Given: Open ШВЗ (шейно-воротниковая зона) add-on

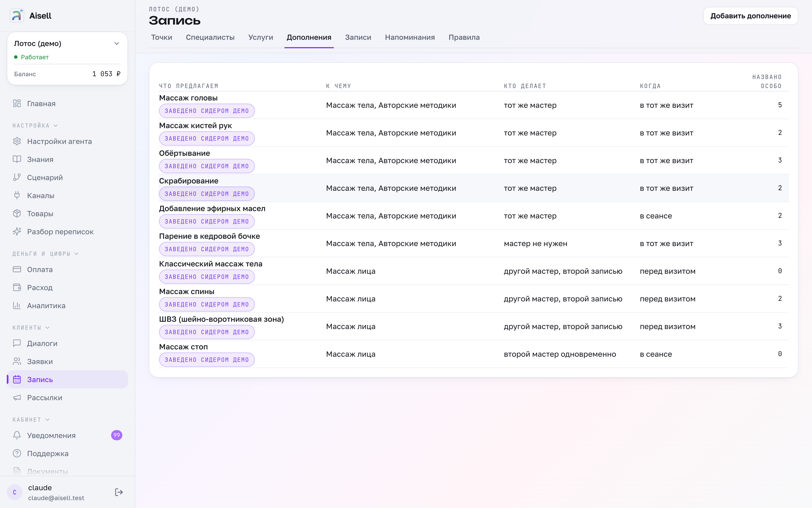Looking at the screenshot, I should click(474, 326).
